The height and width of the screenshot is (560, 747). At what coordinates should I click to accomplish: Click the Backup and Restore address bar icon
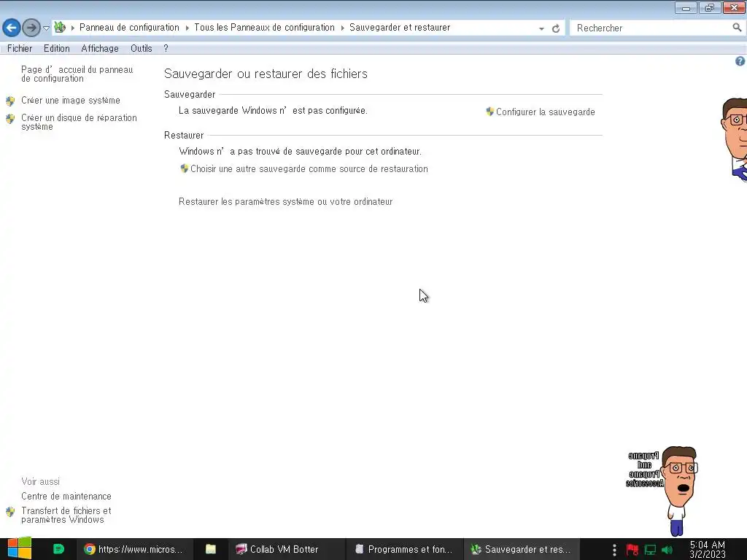pos(60,27)
